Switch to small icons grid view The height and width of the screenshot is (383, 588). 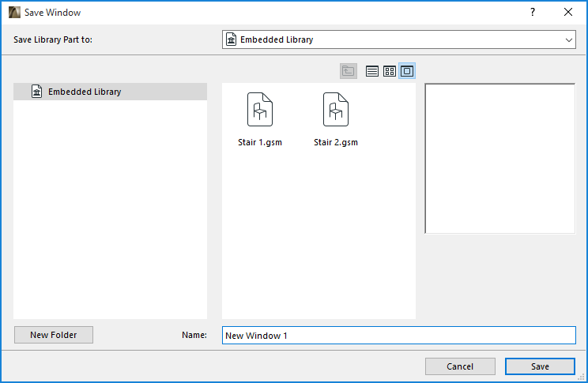click(x=390, y=71)
